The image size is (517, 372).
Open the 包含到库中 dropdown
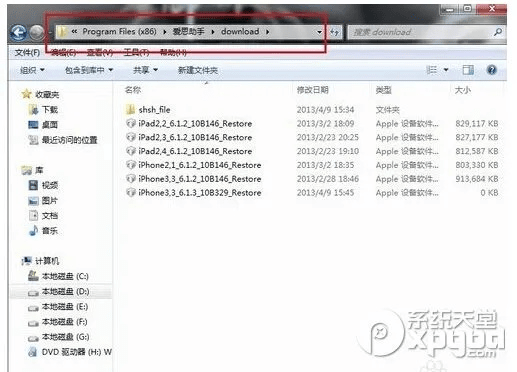click(x=89, y=70)
